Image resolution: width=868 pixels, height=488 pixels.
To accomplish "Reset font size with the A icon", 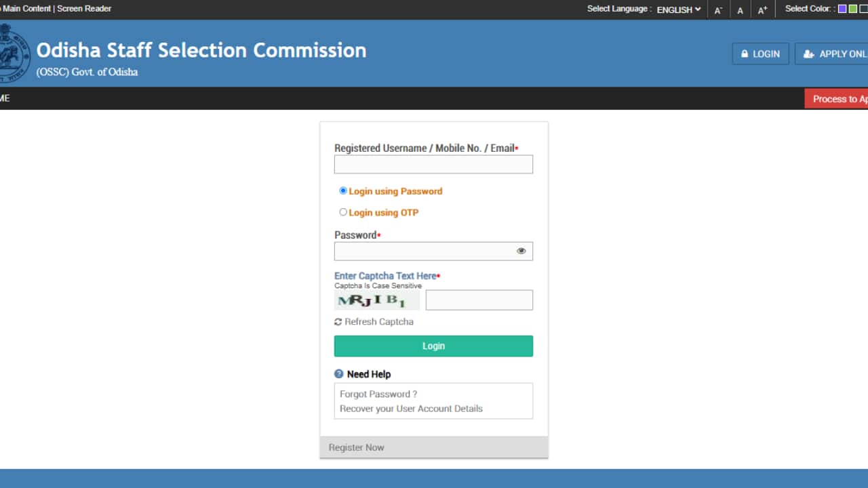I will [741, 10].
